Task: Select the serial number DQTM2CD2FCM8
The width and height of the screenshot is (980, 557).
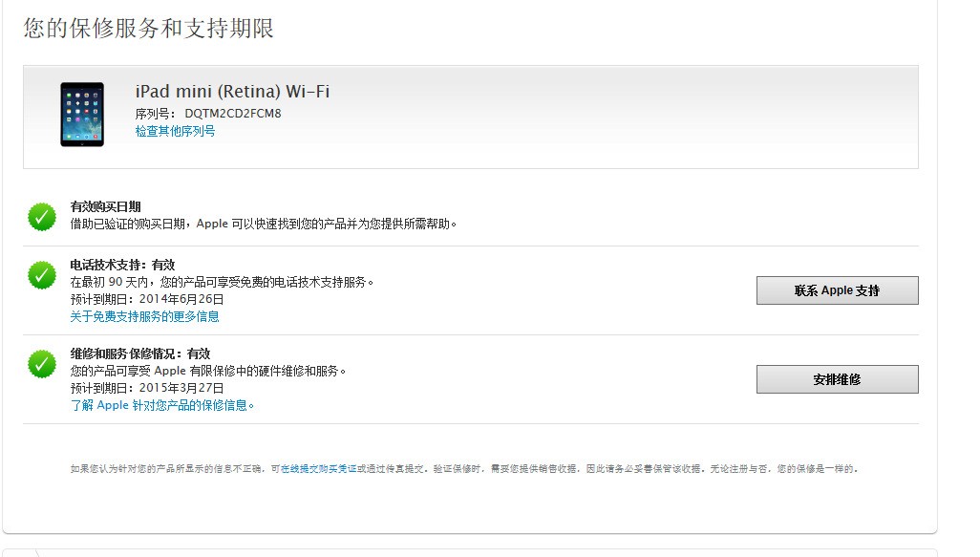Action: click(x=232, y=114)
